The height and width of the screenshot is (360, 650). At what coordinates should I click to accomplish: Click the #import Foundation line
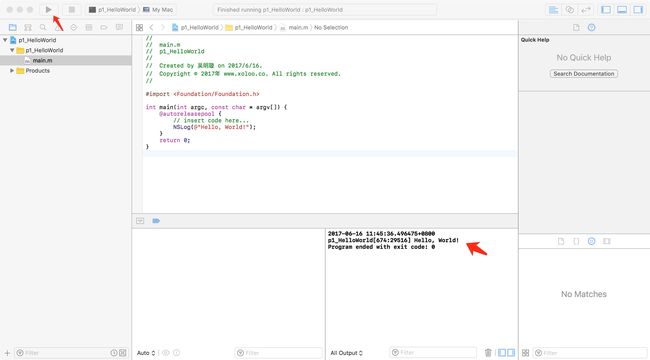(202, 94)
